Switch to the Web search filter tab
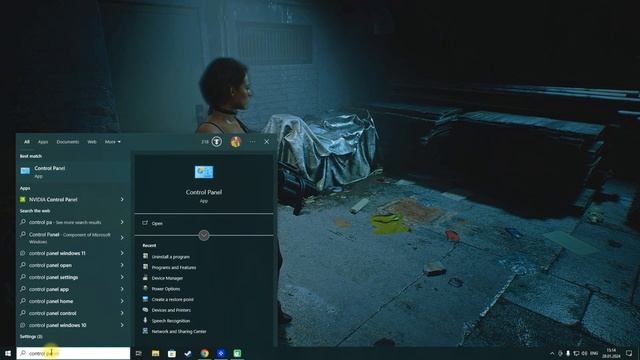This screenshot has width=640, height=360. point(92,142)
